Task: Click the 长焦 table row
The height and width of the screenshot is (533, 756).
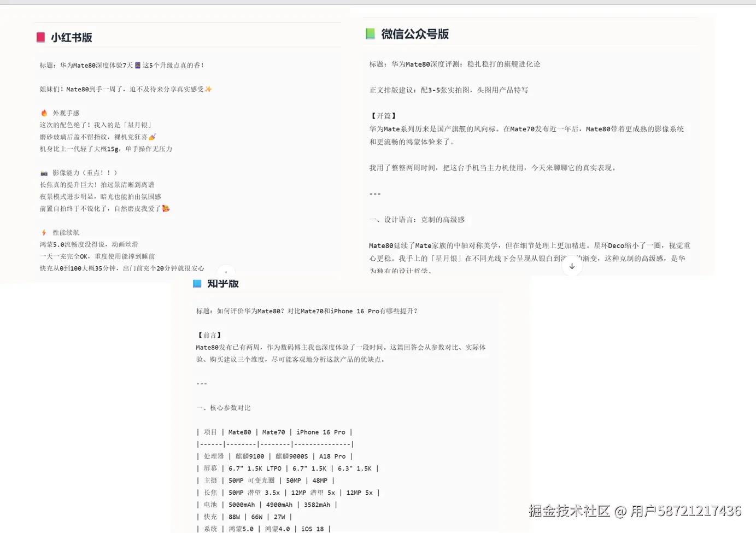Action: click(x=288, y=493)
